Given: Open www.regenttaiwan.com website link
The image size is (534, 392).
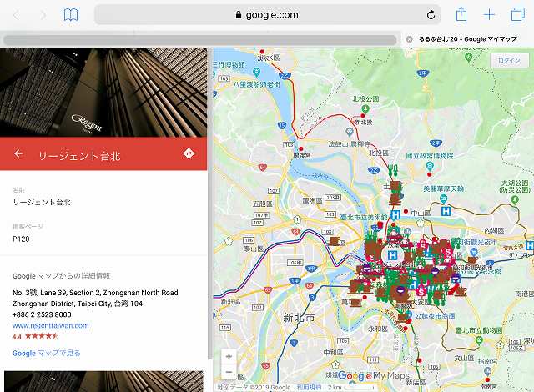Looking at the screenshot, I should click(x=50, y=325).
